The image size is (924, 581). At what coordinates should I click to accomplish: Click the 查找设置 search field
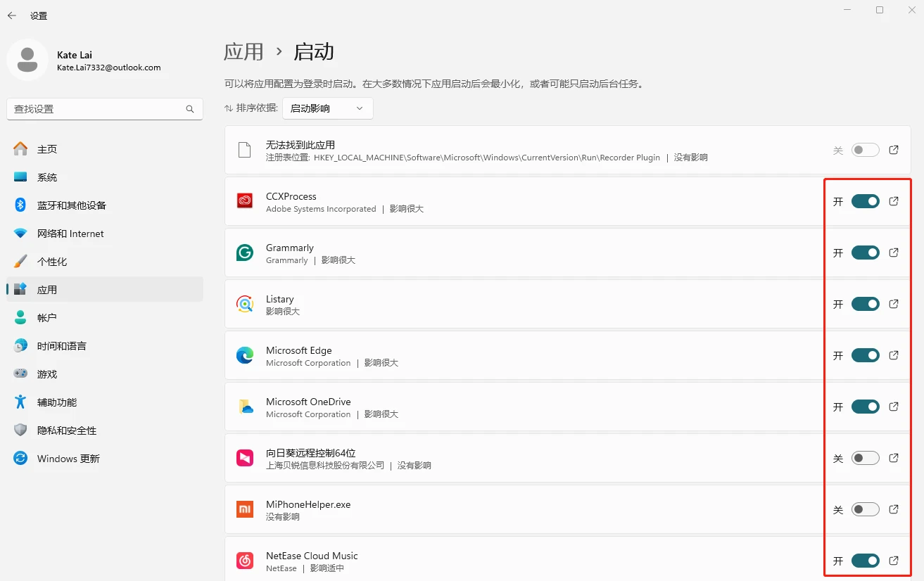pos(95,109)
